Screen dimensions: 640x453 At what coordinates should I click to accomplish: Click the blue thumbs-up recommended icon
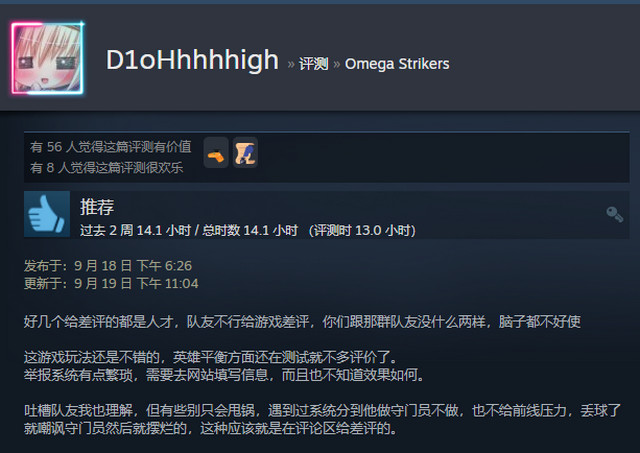pyautogui.click(x=47, y=214)
